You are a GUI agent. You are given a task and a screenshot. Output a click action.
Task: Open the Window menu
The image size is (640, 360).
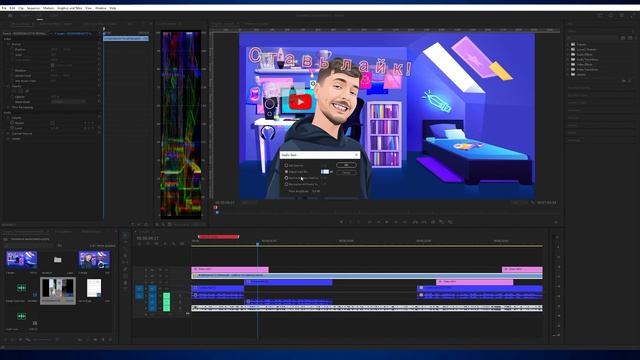(x=100, y=8)
